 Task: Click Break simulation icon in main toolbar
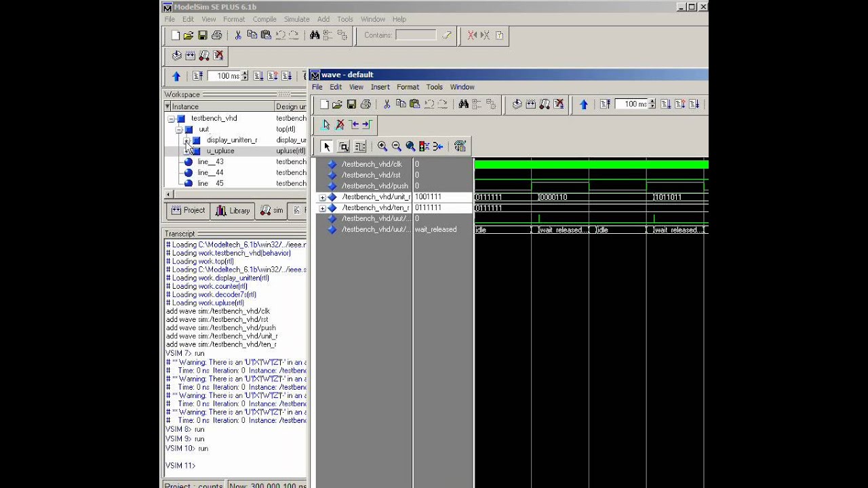[x=218, y=56]
